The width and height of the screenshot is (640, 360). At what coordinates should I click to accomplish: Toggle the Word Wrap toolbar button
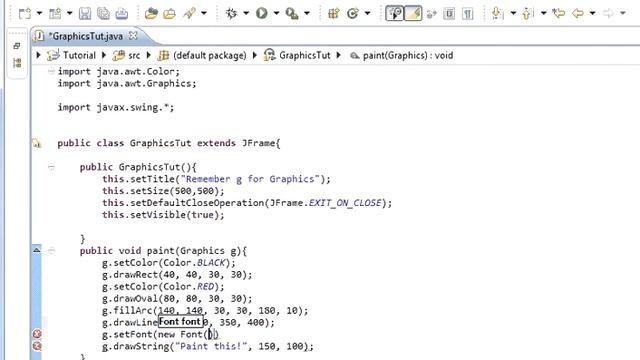(x=431, y=14)
